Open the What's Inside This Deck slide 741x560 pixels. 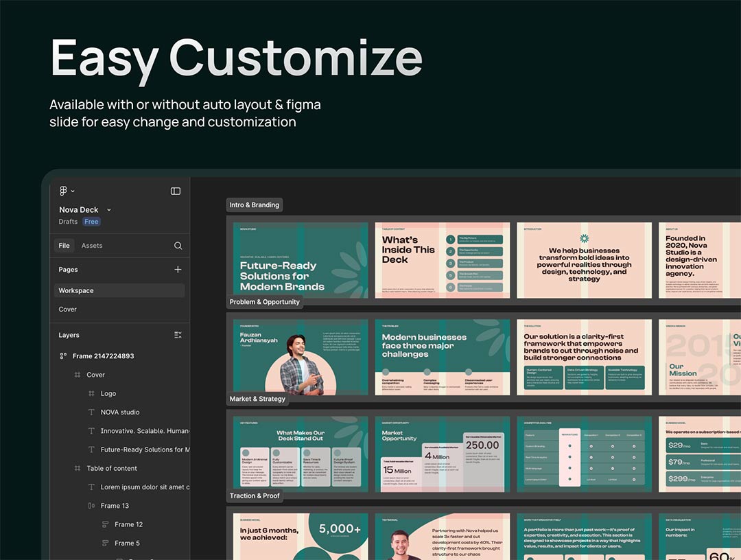[x=443, y=260]
